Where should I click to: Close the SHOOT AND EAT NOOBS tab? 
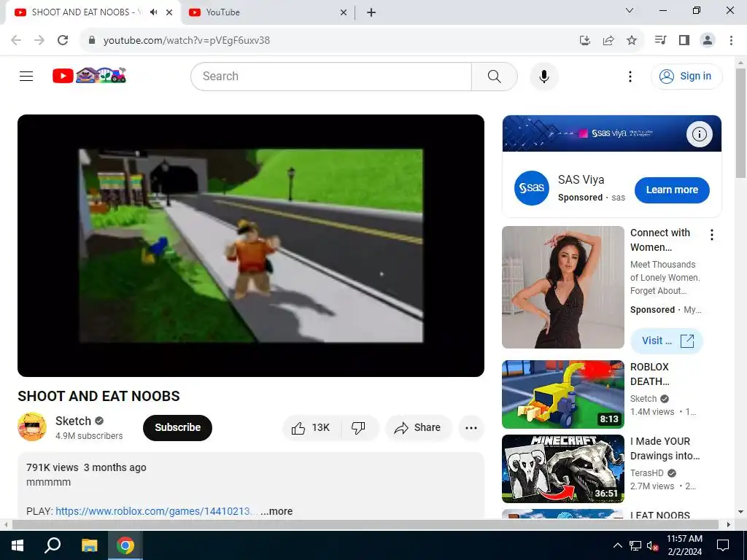click(x=169, y=12)
